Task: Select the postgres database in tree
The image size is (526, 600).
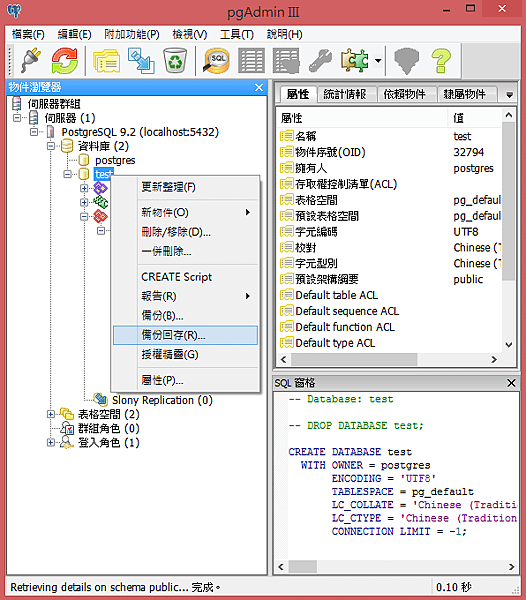Action: pos(115,160)
